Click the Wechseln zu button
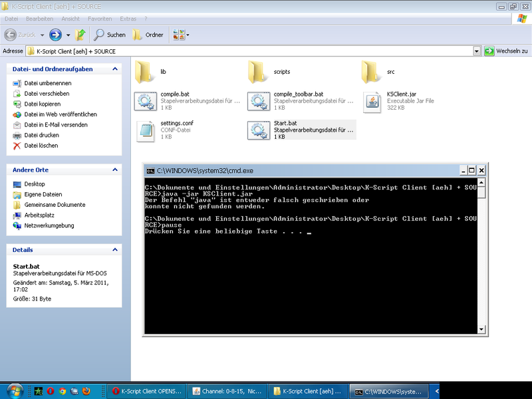Image resolution: width=532 pixels, height=399 pixels. (506, 51)
